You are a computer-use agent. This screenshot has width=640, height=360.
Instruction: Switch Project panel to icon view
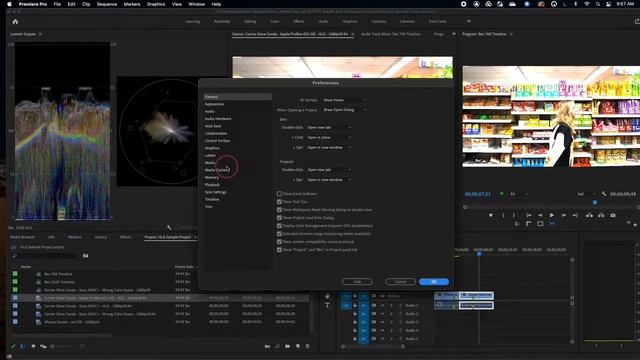[33, 346]
